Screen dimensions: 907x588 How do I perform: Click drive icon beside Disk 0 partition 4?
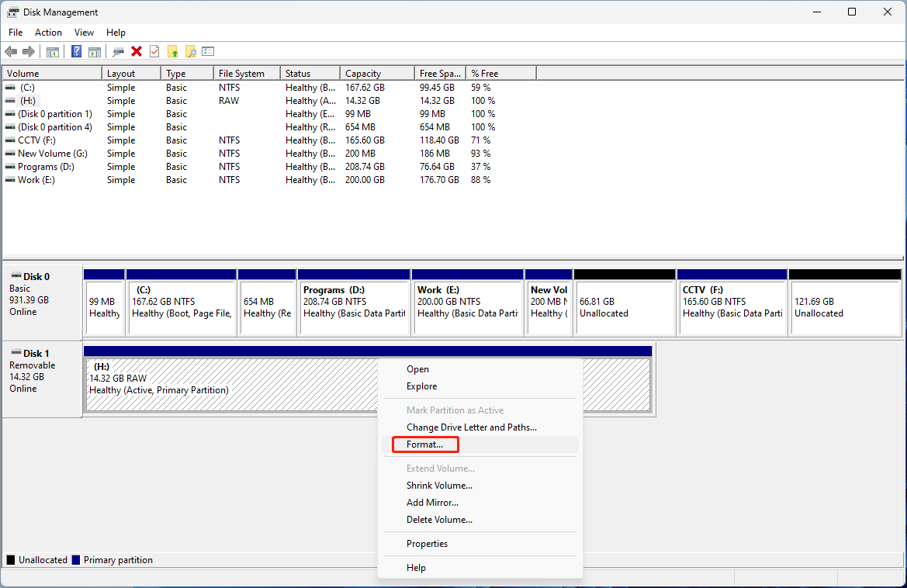pos(10,127)
